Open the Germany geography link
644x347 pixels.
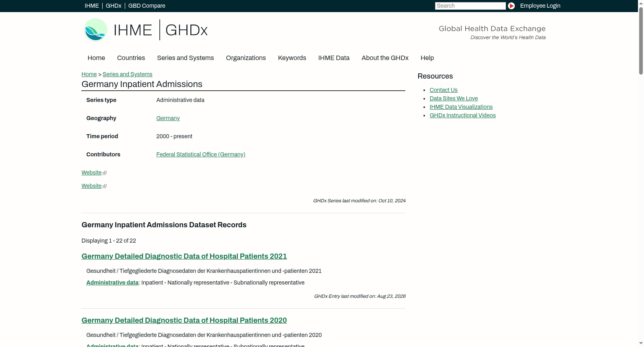pos(168,118)
